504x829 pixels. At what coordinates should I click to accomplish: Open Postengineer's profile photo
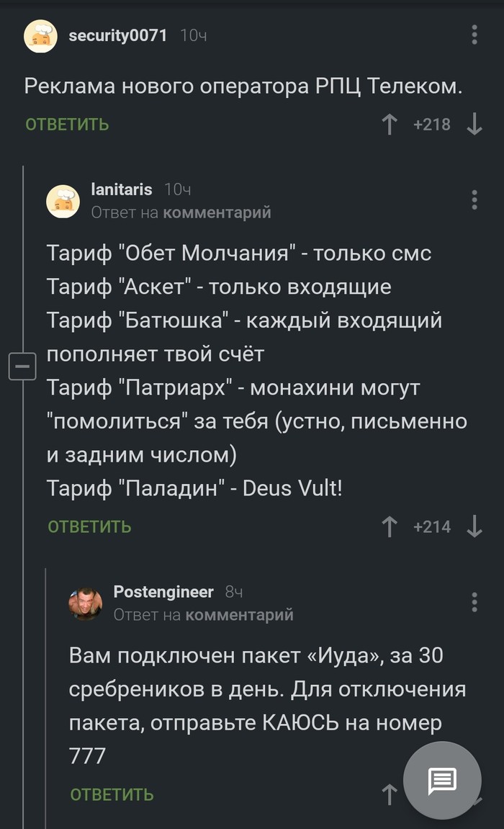(86, 604)
